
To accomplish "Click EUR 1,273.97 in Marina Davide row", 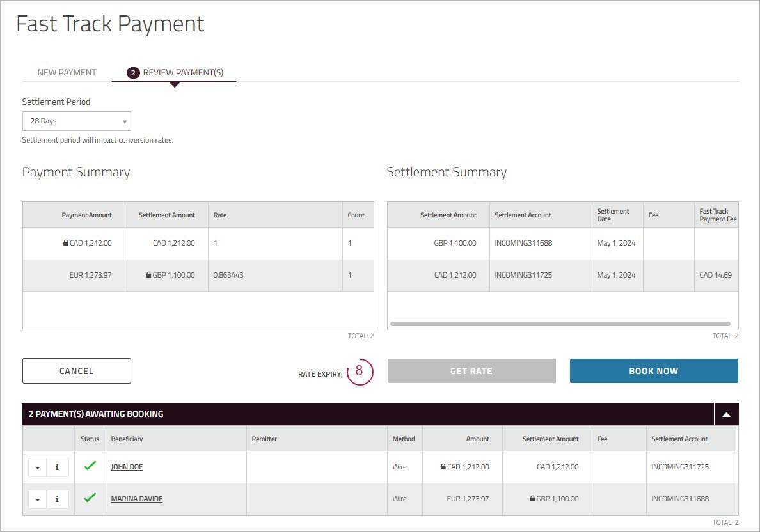I will tap(468, 499).
